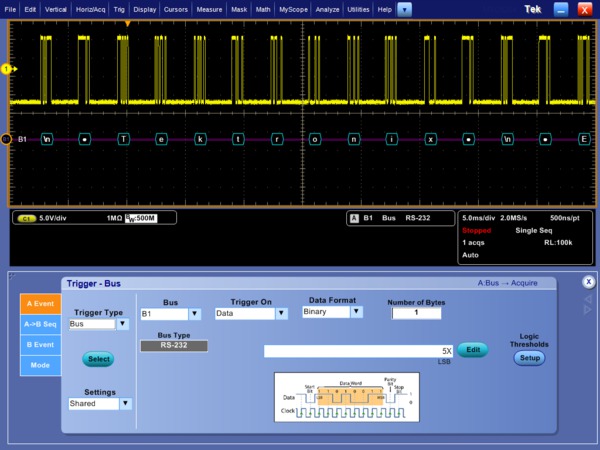The height and width of the screenshot is (450, 600).
Task: Click the trigger source 'A' badge
Action: pos(353,217)
